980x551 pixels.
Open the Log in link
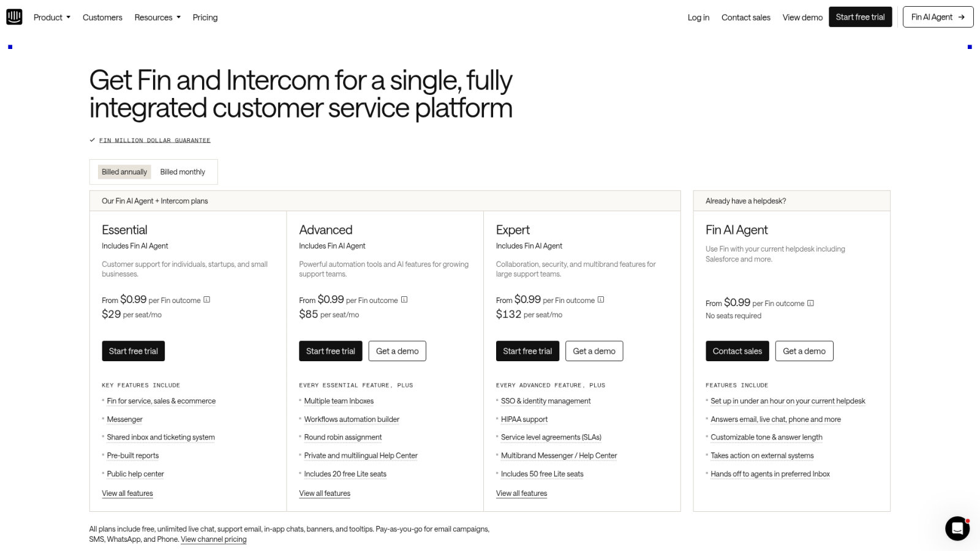[698, 17]
